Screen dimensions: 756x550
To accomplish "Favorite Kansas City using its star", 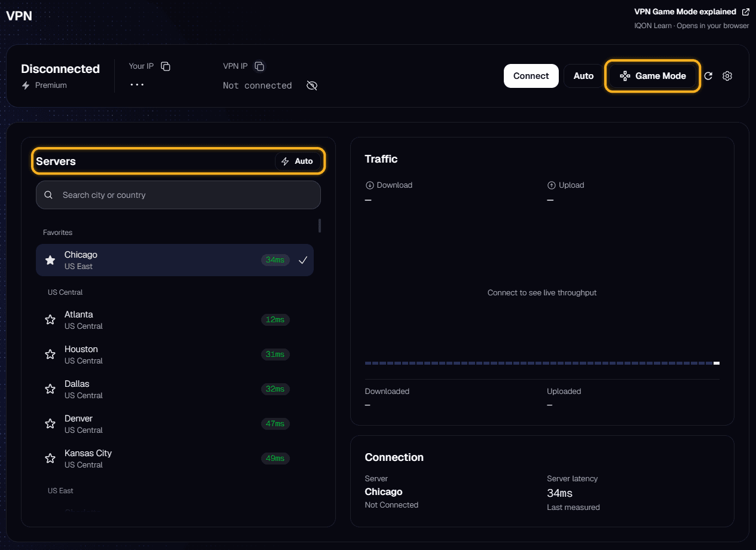I will tap(50, 459).
